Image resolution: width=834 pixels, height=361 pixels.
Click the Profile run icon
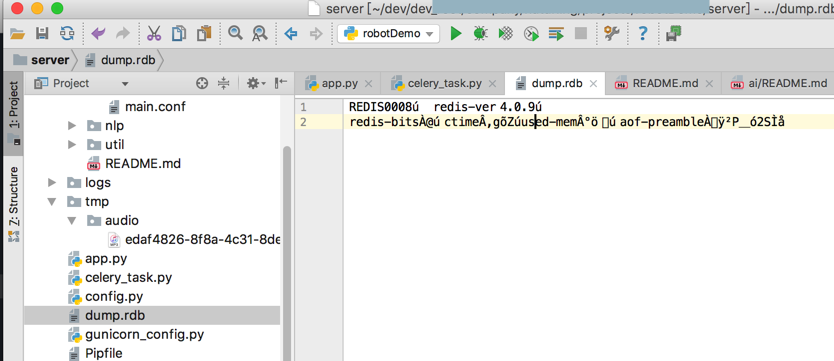pyautogui.click(x=531, y=34)
